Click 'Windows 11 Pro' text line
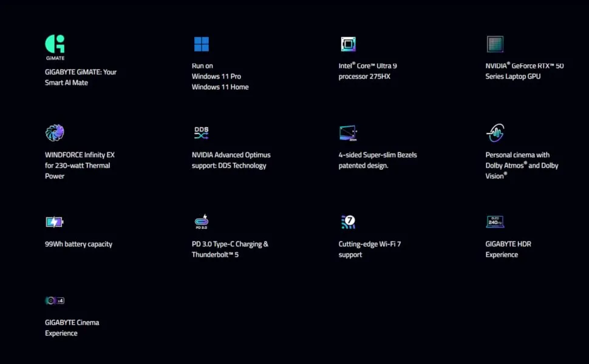This screenshot has width=589, height=364. point(216,76)
